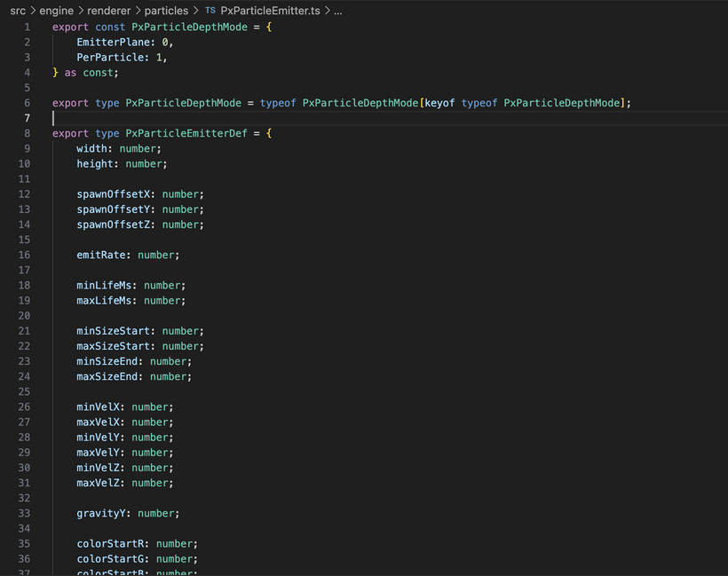Click line number 7 in the gutter
The width and height of the screenshot is (728, 576).
pos(27,118)
